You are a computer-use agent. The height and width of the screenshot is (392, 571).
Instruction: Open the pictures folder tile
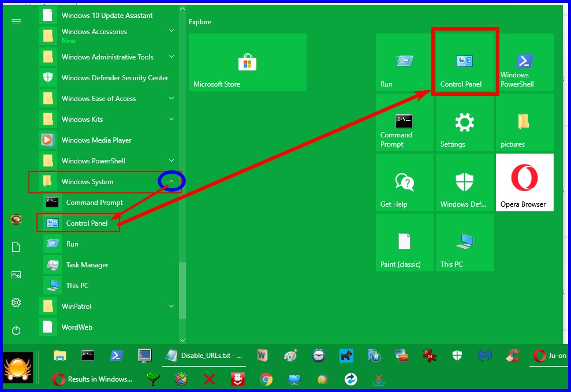524,122
